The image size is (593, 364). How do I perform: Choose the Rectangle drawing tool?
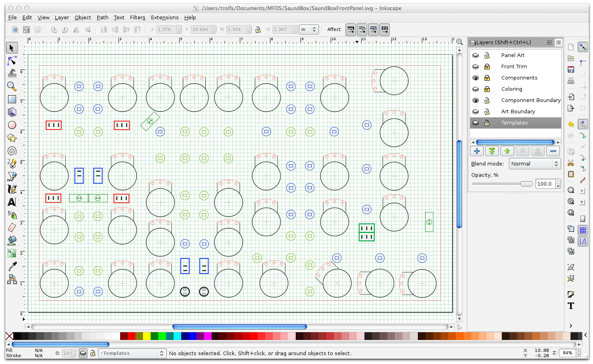click(12, 99)
